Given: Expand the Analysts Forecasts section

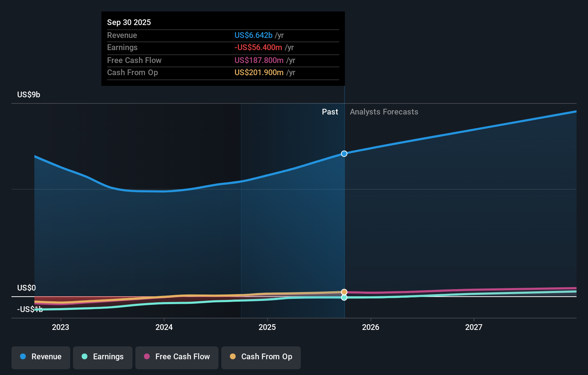Looking at the screenshot, I should click(x=384, y=112).
